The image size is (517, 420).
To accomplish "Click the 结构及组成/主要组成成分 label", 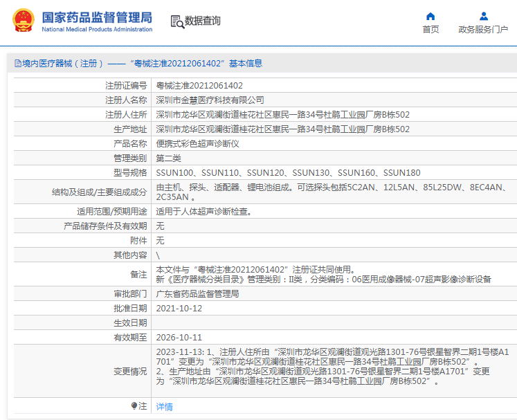I will tap(99, 192).
